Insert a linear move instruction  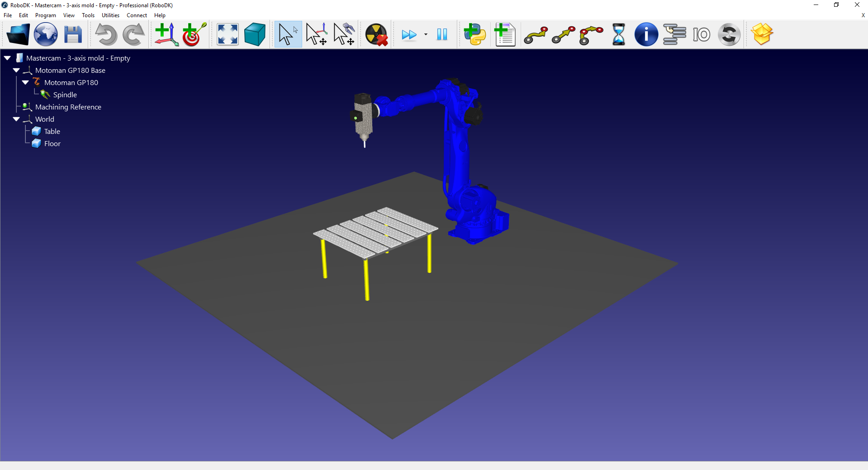click(x=563, y=34)
